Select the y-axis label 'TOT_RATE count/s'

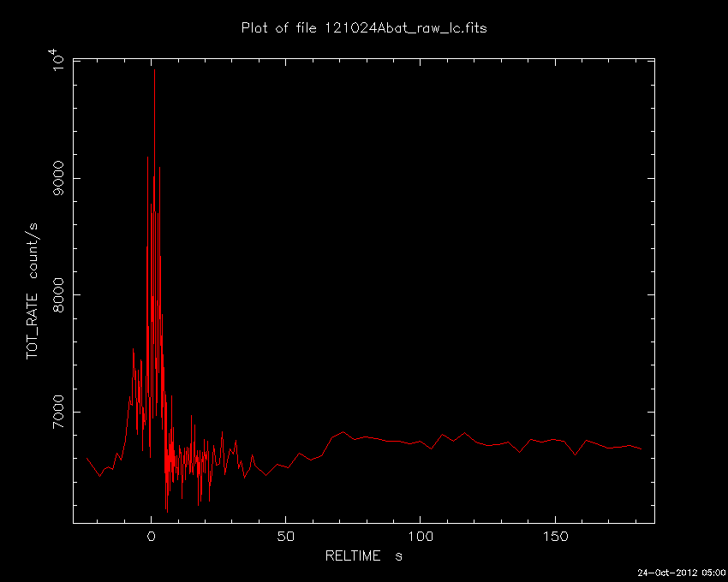[32, 291]
